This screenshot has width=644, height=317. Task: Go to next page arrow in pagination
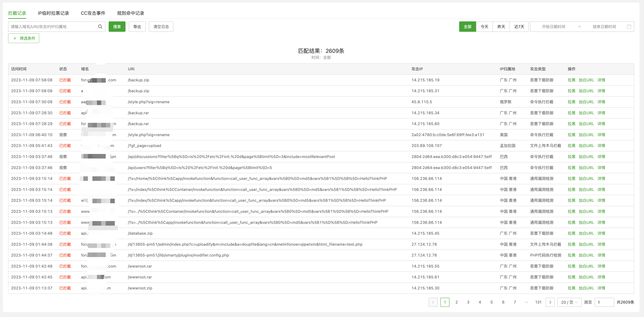[x=550, y=302]
